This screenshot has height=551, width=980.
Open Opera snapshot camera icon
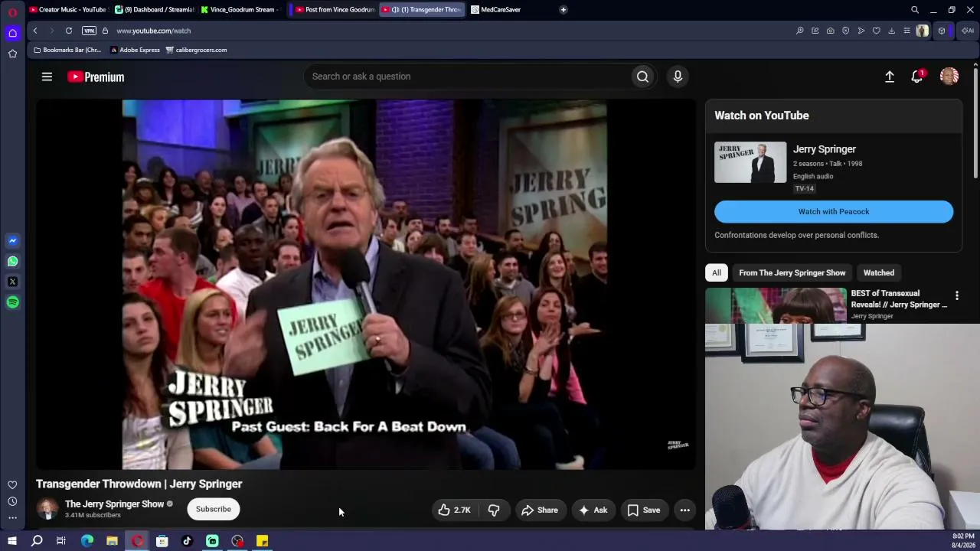pyautogui.click(x=831, y=31)
